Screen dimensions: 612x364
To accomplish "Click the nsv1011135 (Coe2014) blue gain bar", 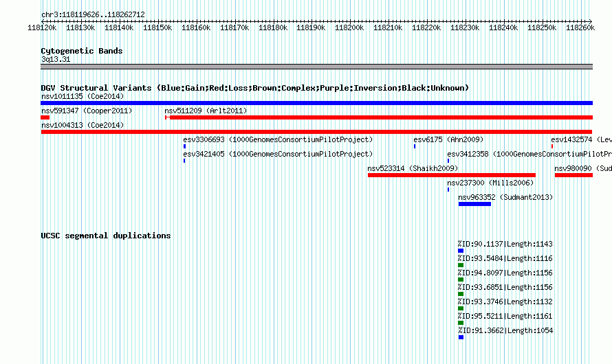I will 316,103.
